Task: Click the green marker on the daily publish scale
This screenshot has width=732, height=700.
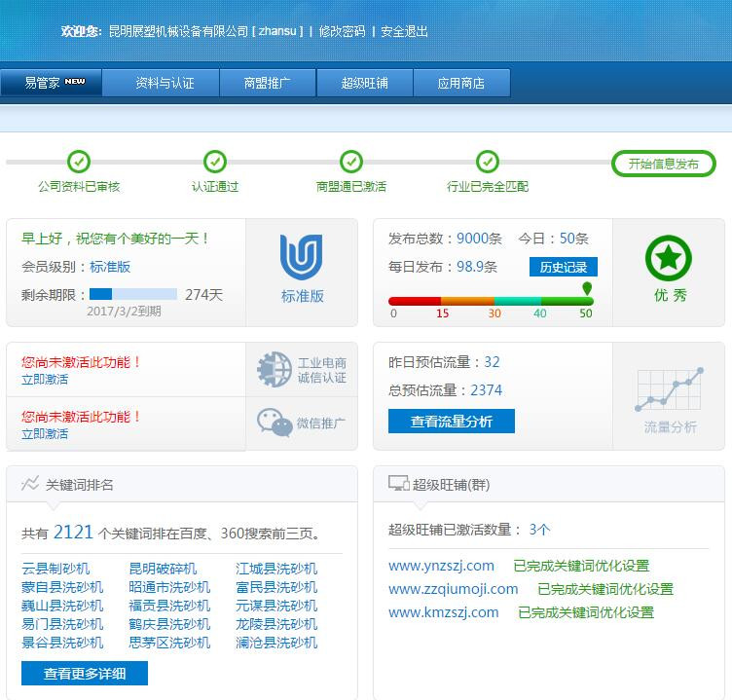Action: tap(587, 289)
